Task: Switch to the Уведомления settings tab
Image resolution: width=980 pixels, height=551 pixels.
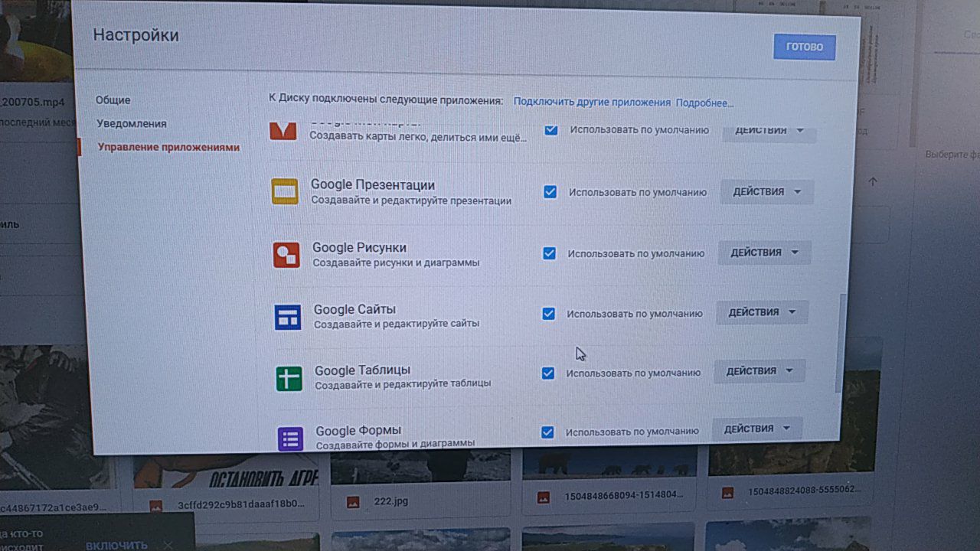Action: click(132, 123)
